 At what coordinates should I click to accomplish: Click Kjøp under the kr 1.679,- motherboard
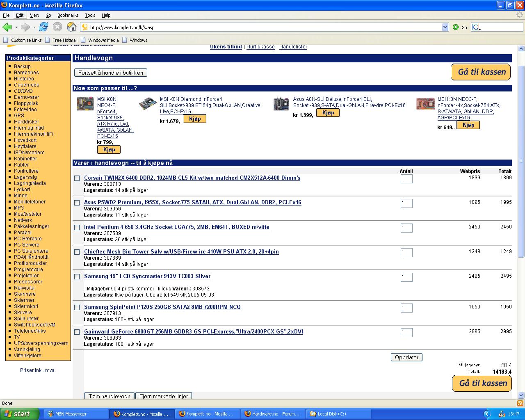(194, 119)
